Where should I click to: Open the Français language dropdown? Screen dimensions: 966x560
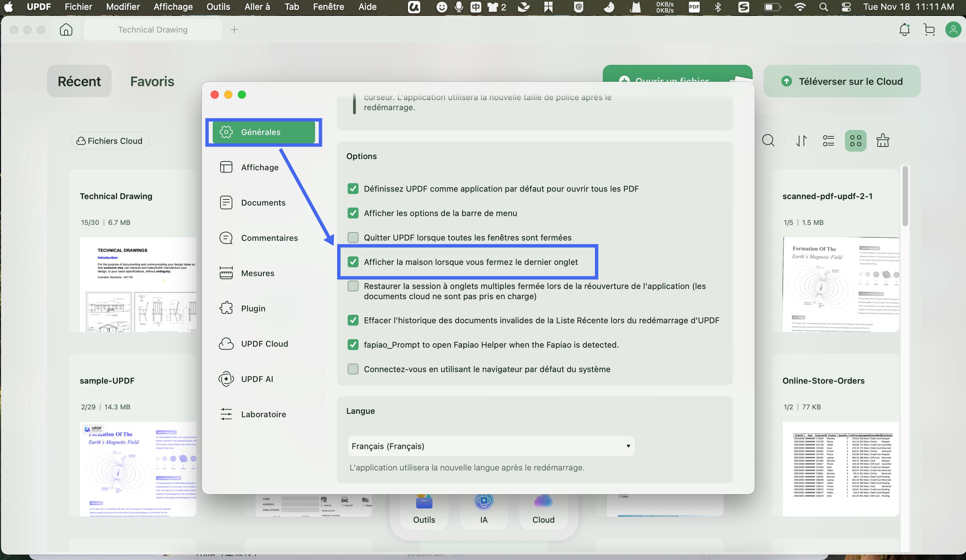[x=491, y=446]
